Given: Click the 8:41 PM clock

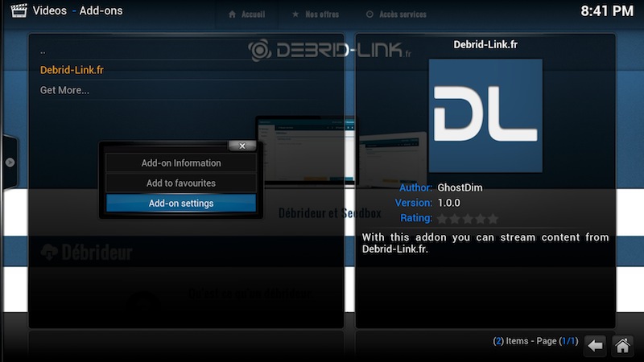Looking at the screenshot, I should [607, 11].
